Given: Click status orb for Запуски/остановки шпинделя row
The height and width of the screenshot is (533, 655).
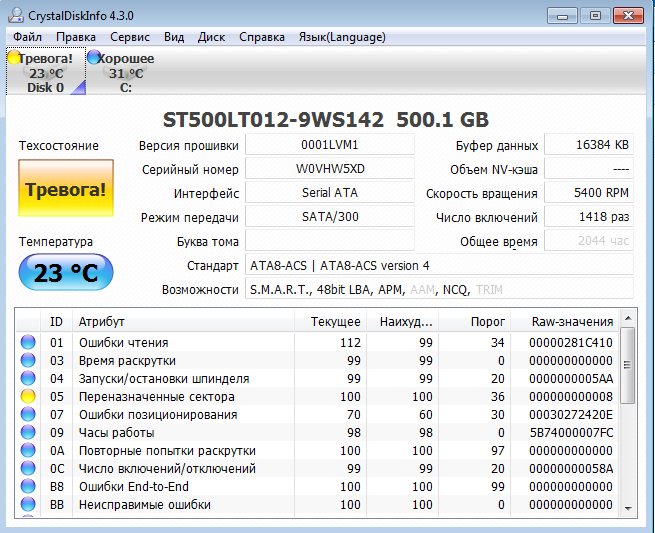Looking at the screenshot, I should pyautogui.click(x=28, y=378).
